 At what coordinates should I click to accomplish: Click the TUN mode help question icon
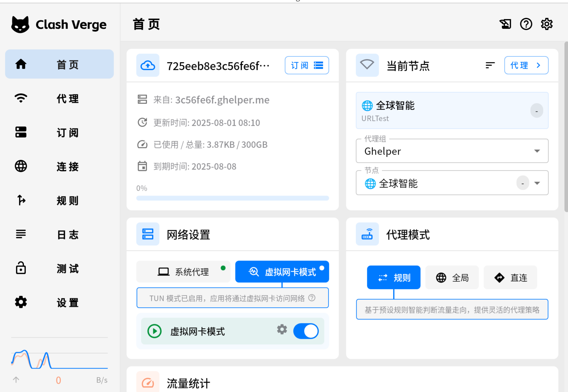coord(312,298)
